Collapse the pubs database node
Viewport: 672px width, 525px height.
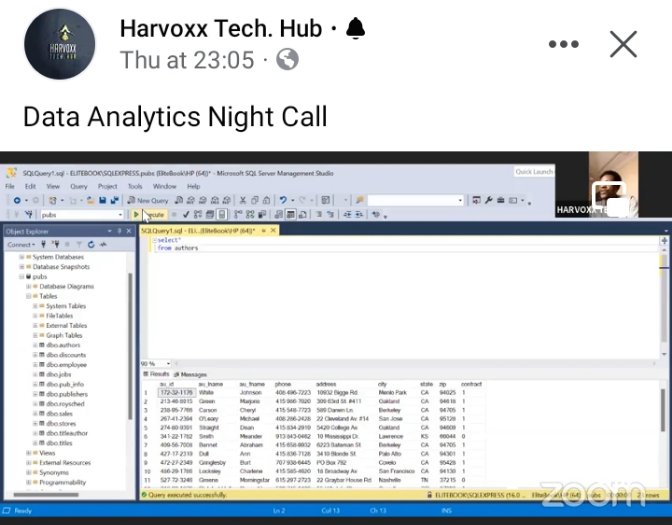click(21, 276)
